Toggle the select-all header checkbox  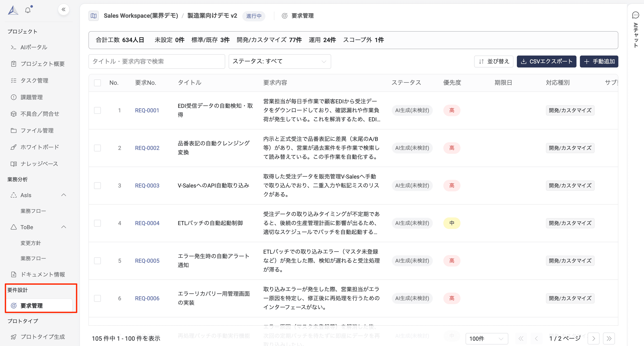[x=97, y=83]
